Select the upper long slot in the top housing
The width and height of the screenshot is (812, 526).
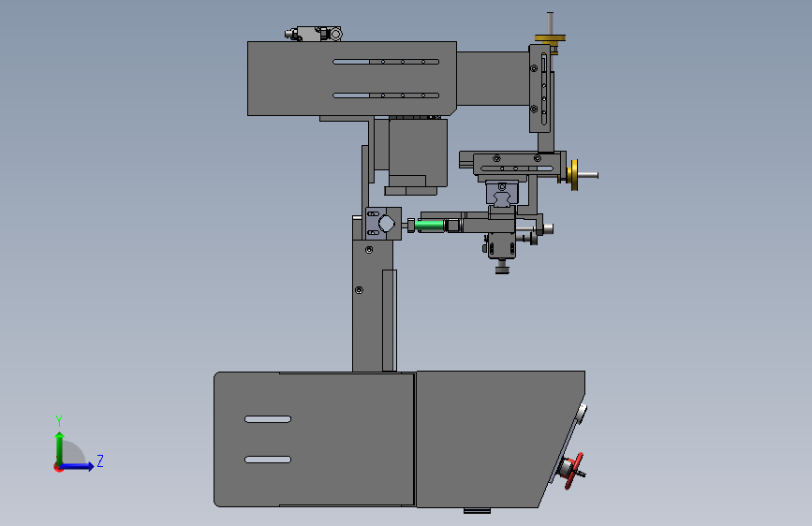[x=386, y=62]
